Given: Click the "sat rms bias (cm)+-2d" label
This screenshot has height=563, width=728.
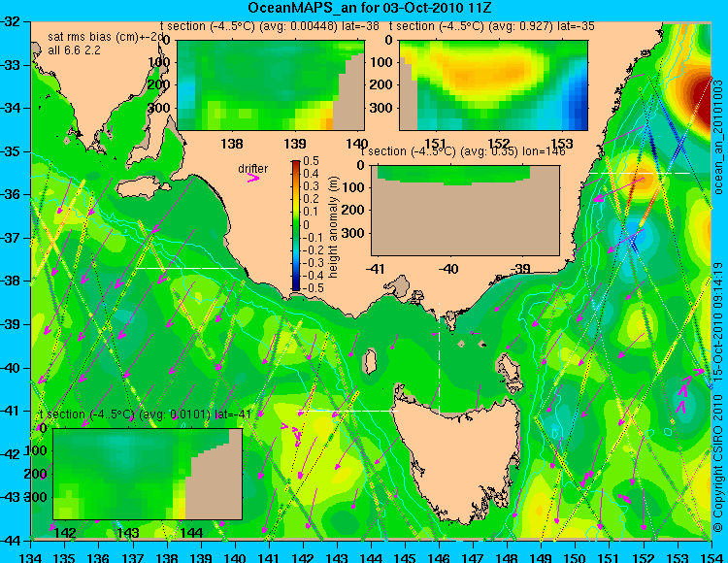Looking at the screenshot, I should pos(106,37).
